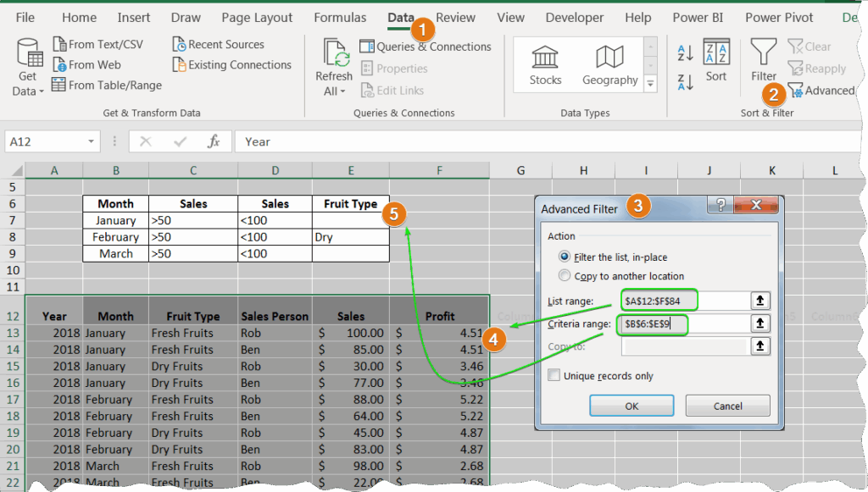Open Recent Sources

tap(218, 44)
